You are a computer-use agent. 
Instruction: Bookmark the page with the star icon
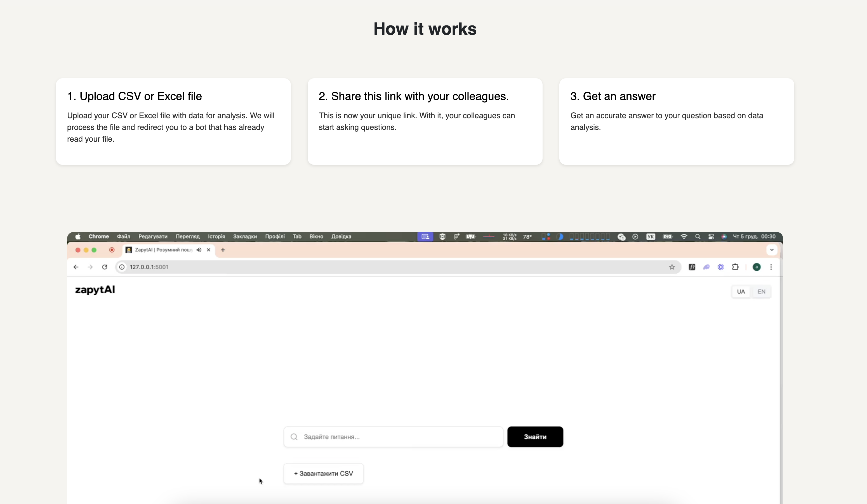[672, 267]
